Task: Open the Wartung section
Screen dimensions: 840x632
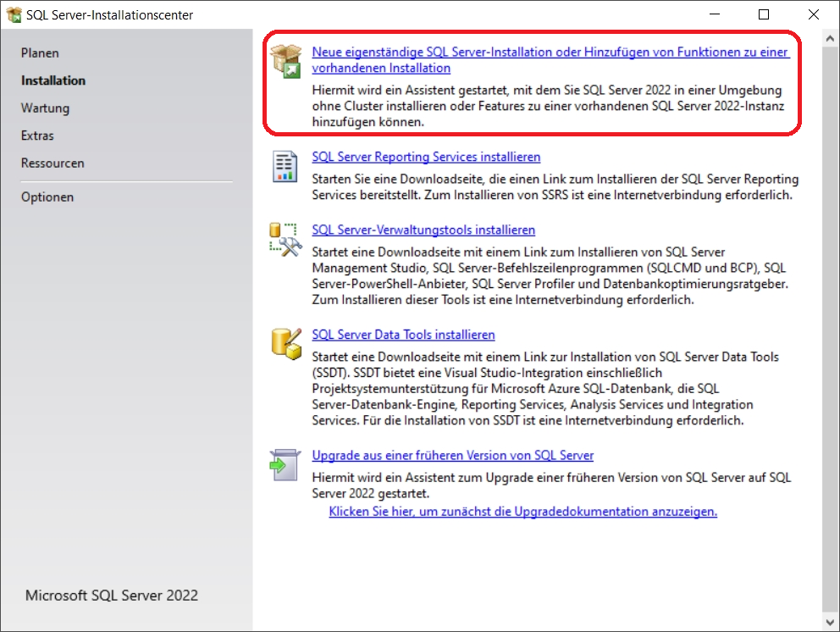Action: click(45, 108)
